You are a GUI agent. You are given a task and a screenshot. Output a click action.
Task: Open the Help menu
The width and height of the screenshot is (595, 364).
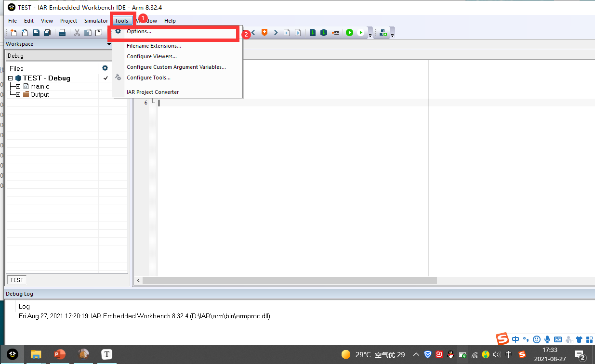tap(170, 21)
